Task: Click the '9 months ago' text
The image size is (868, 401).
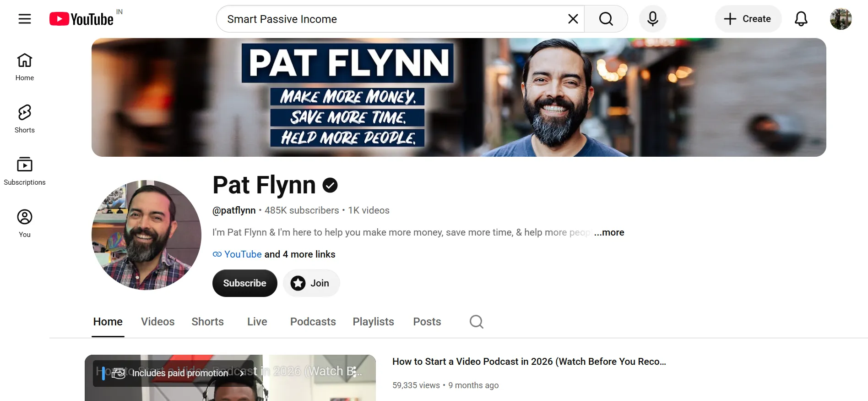Action: click(x=473, y=385)
